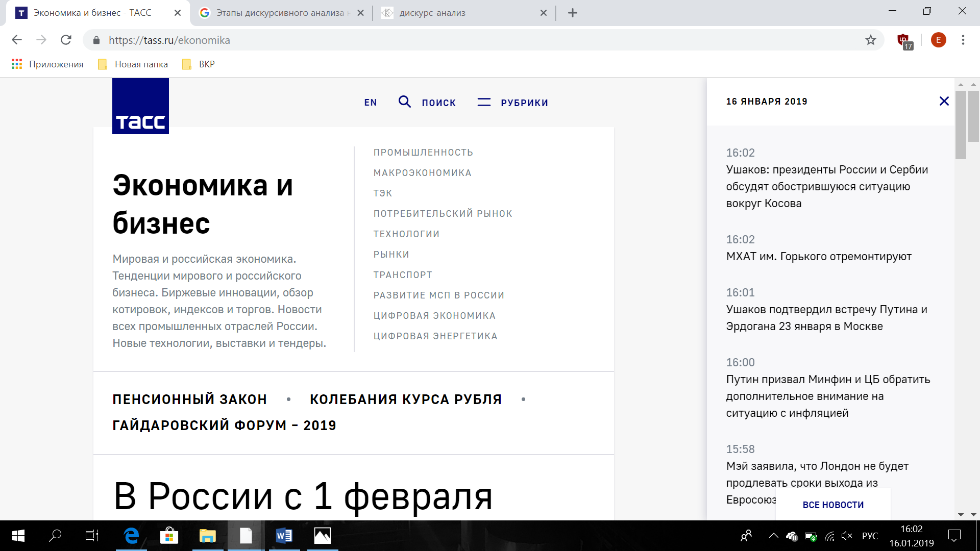Open ЦИФРОВАЯ ЭНЕРГЕТИКА section
The image size is (980, 551).
435,336
